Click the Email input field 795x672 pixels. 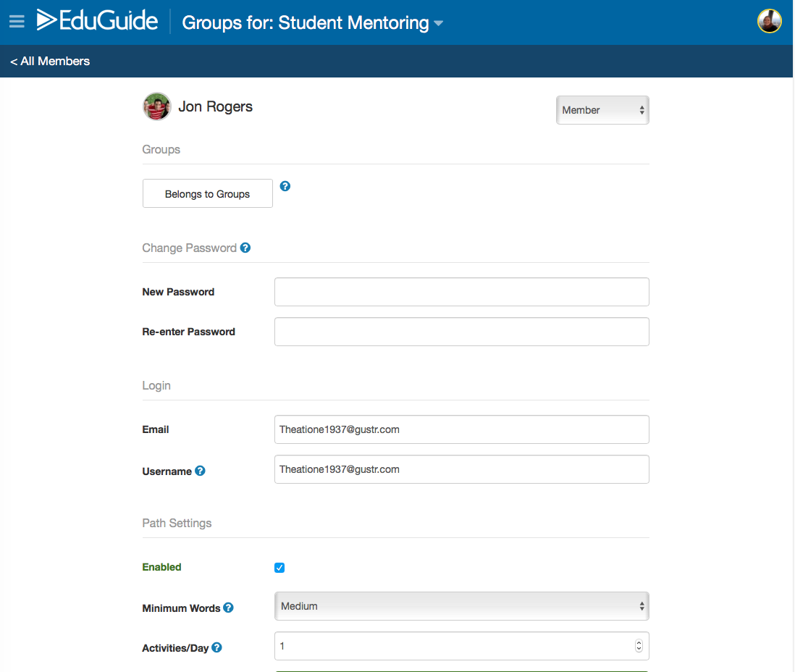461,429
